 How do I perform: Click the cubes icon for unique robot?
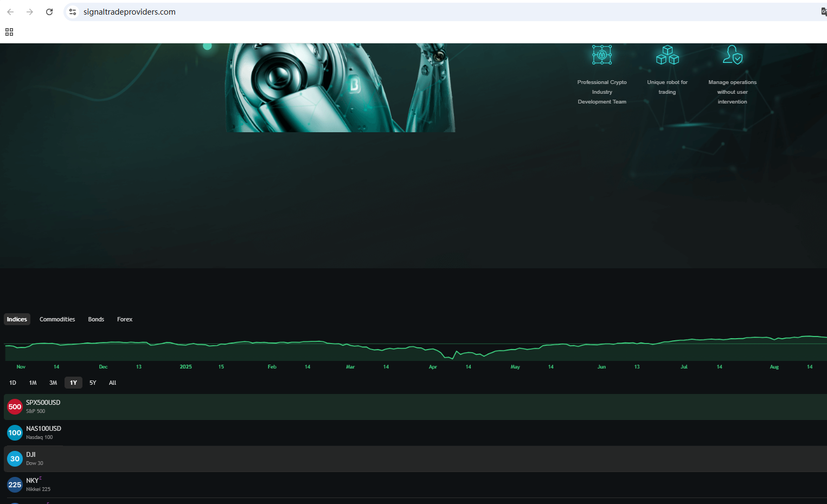click(x=668, y=55)
